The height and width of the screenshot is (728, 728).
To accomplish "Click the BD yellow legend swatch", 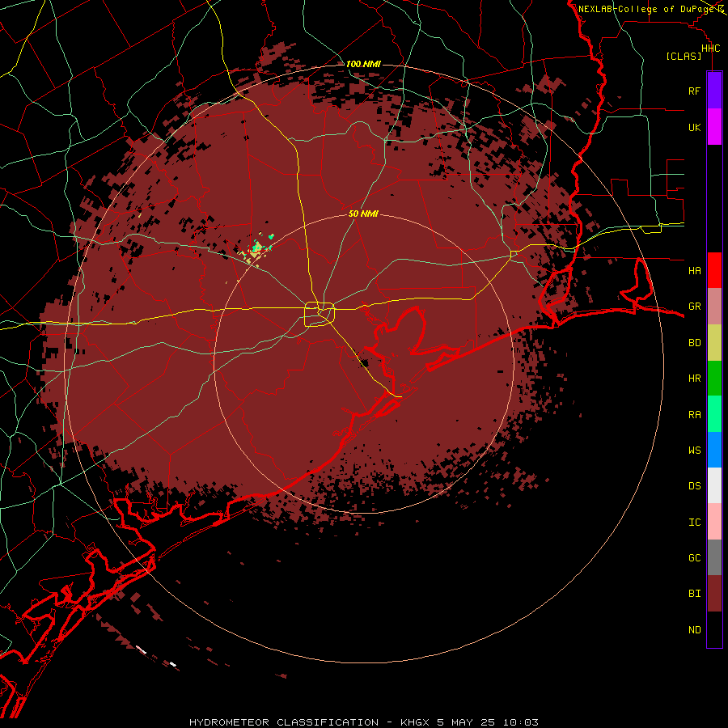I will click(714, 343).
